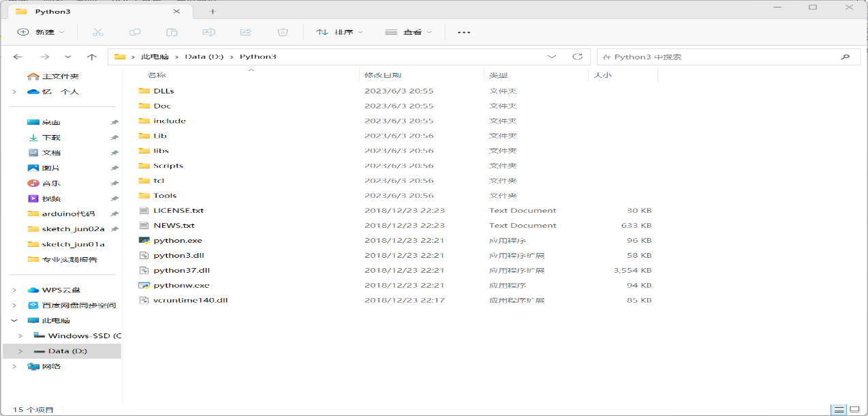Select the NEWS.txt file name
The image size is (868, 416).
tap(174, 226)
